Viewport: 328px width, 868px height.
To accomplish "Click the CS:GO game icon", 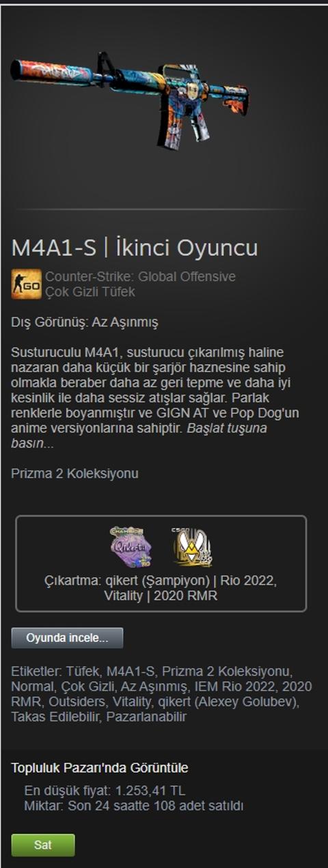I will coord(26,284).
